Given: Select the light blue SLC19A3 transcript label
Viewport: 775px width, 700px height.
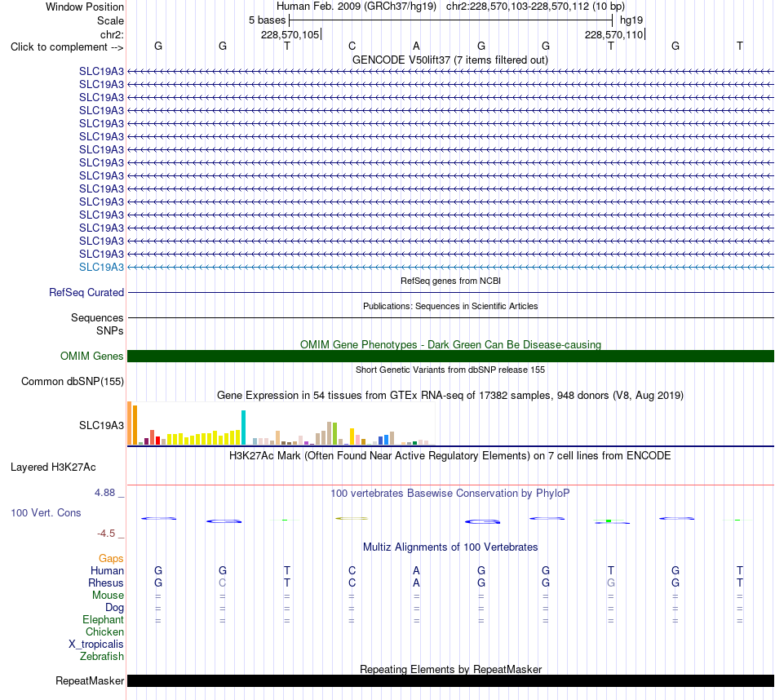Looking at the screenshot, I should coord(101,267).
